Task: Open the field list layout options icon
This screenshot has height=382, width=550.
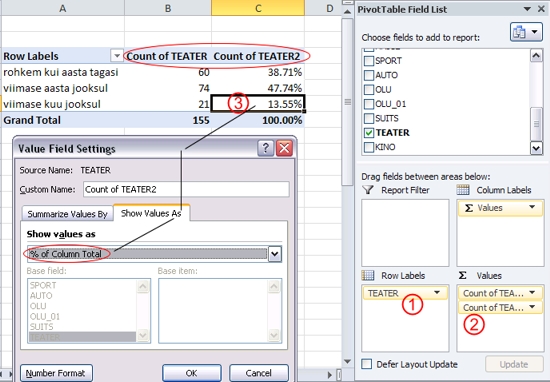Action: (526, 32)
